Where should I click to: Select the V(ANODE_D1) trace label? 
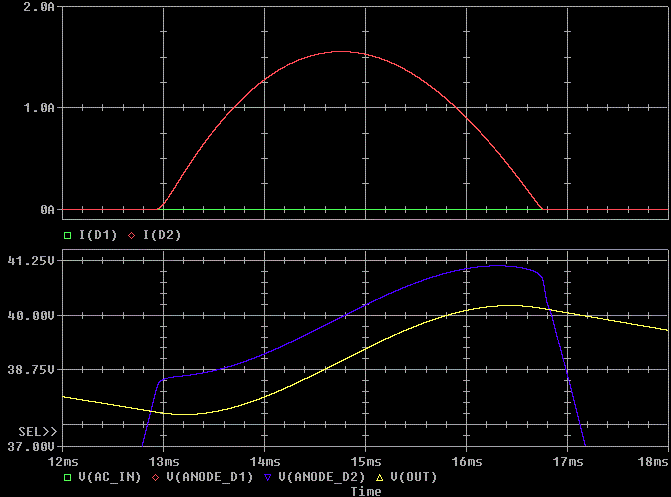(209, 477)
